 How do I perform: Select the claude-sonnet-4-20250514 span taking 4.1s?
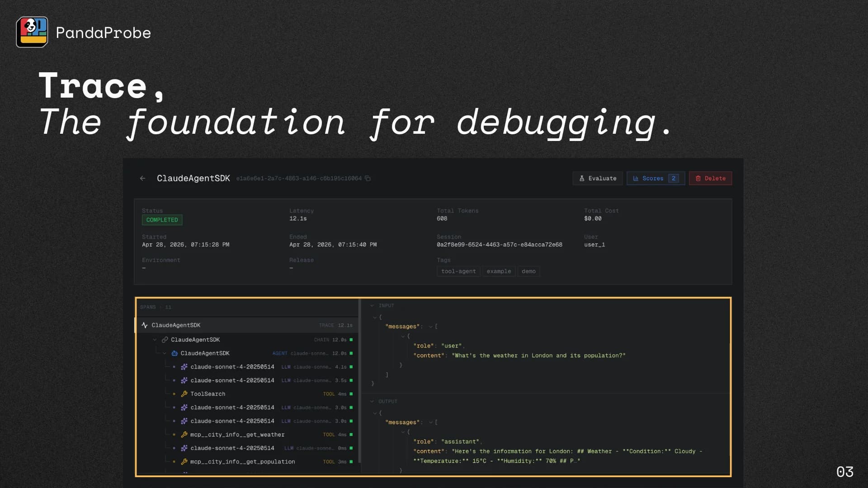tap(232, 367)
